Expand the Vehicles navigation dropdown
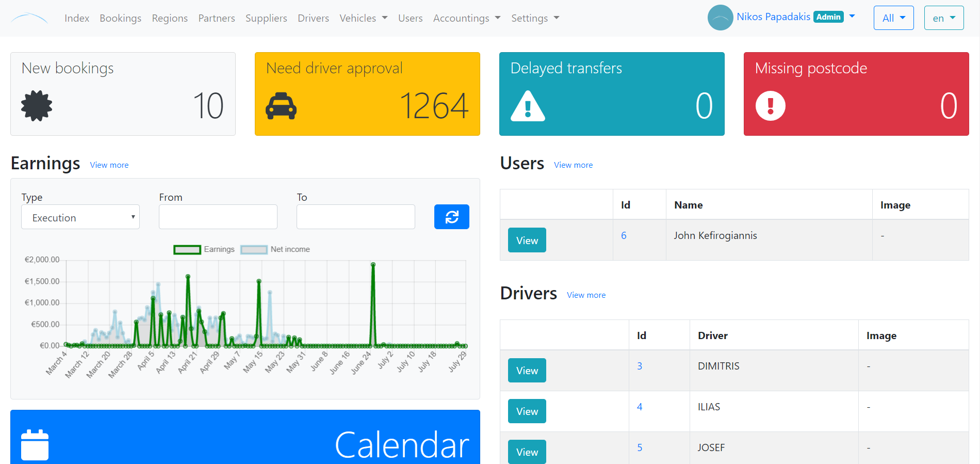 [x=363, y=18]
